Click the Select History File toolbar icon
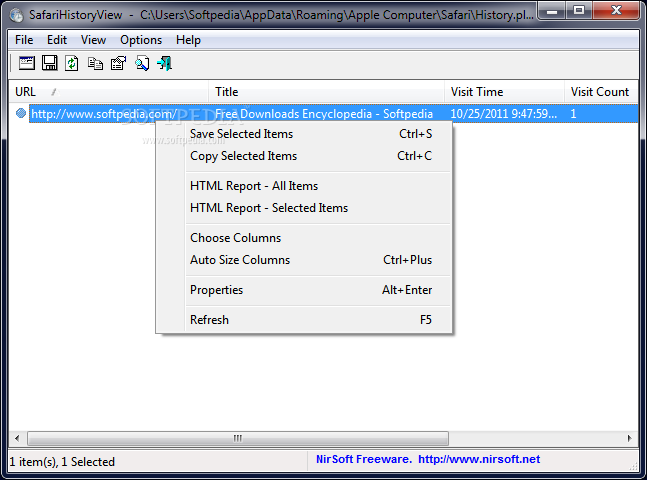 click(27, 63)
